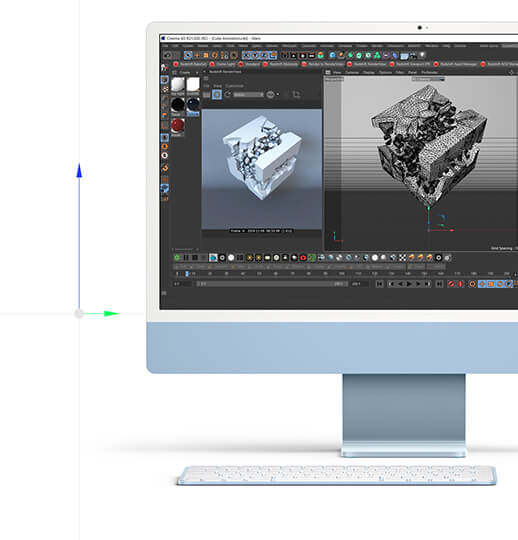
Task: Click the Floor environment icon
Action: pyautogui.click(x=404, y=55)
